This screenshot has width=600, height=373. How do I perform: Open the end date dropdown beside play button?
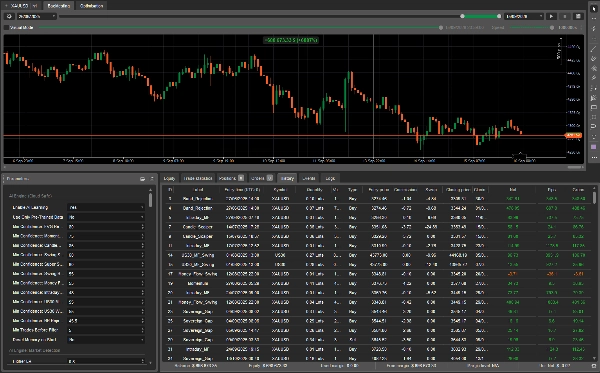tap(524, 16)
